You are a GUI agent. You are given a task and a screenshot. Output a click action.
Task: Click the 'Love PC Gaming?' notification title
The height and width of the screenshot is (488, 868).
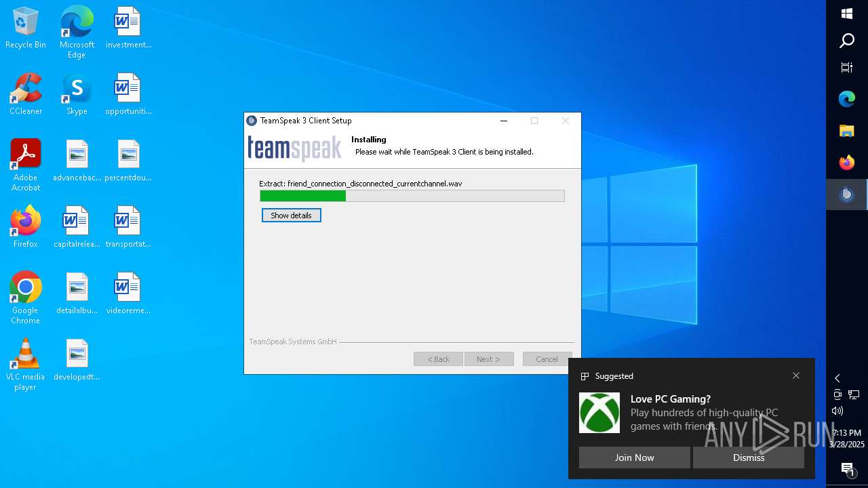pyautogui.click(x=671, y=399)
